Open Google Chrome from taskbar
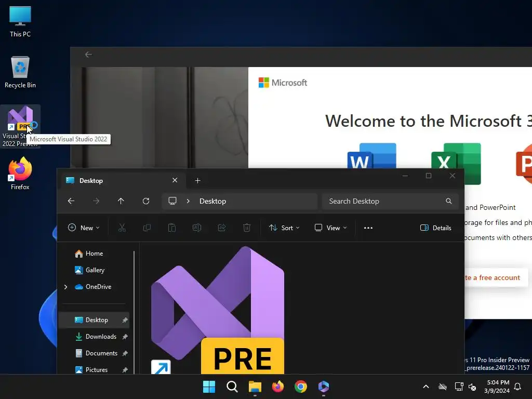The image size is (532, 399). (301, 387)
